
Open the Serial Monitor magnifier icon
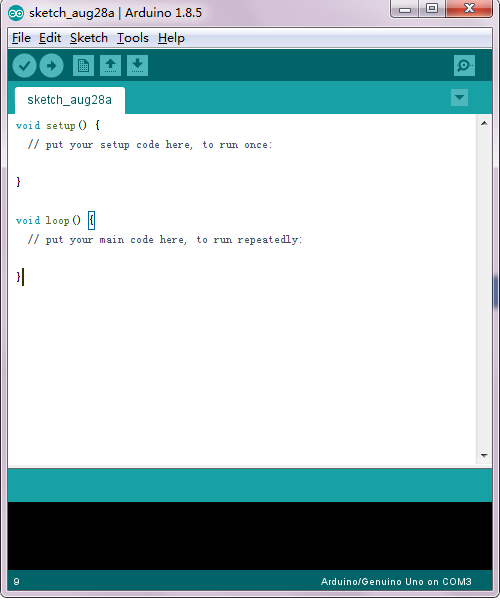[x=464, y=65]
